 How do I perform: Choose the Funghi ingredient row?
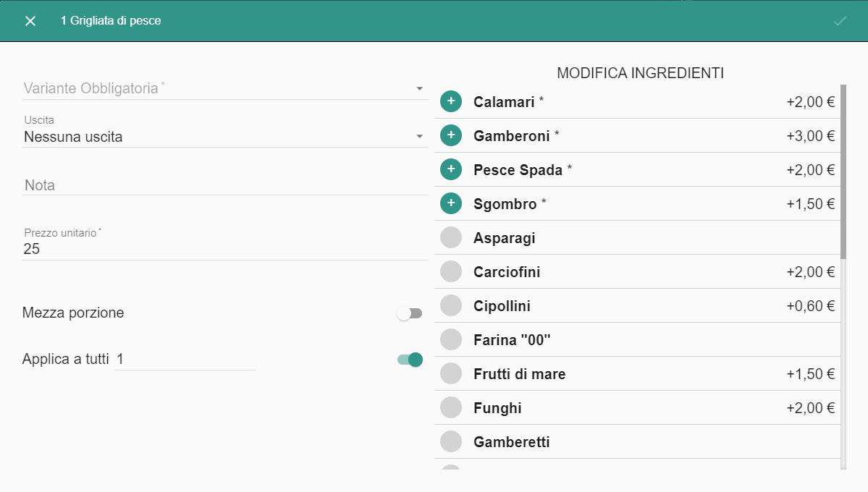(x=637, y=408)
